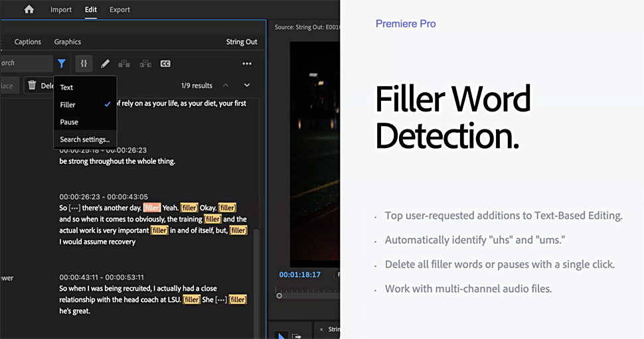Open the Export tab
This screenshot has width=644, height=339.
[x=120, y=9]
